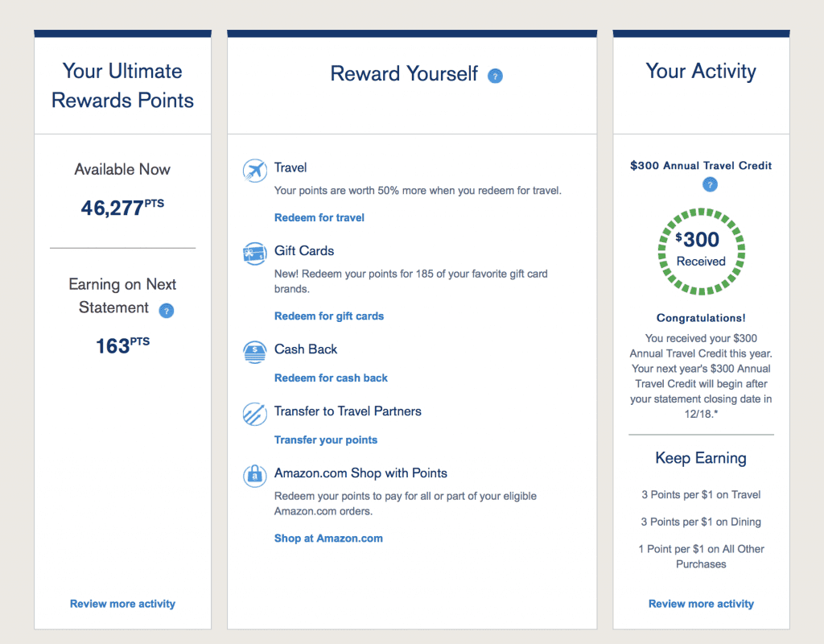
Task: Click the Amazon shopping bag icon
Action: (x=254, y=476)
